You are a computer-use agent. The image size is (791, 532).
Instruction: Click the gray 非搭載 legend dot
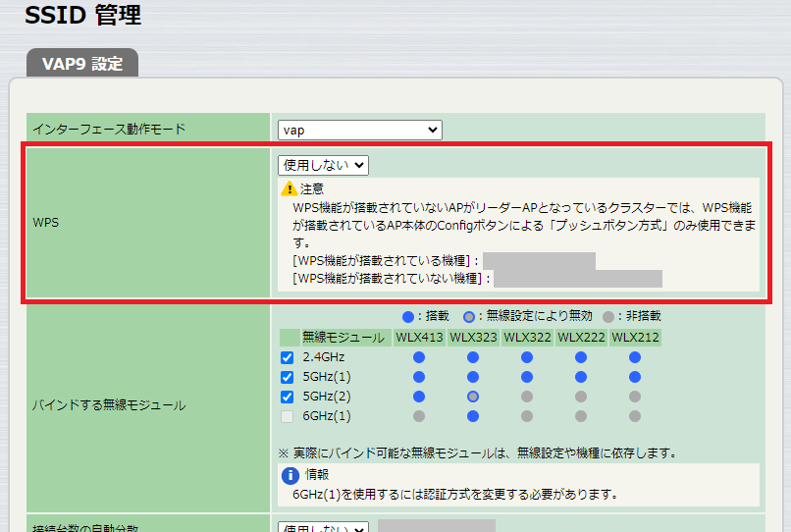(x=608, y=316)
